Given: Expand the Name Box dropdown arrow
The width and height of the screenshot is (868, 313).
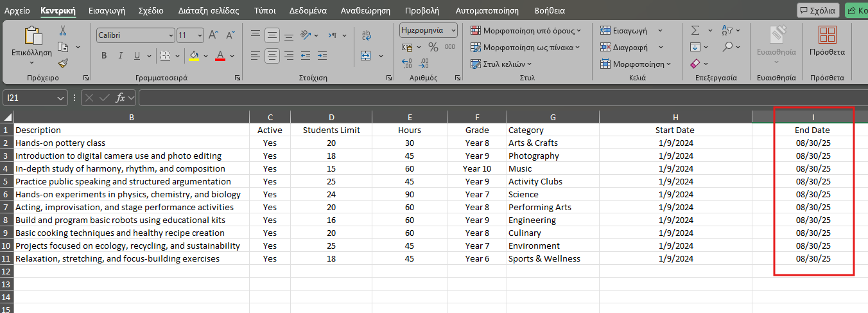Looking at the screenshot, I should [x=61, y=98].
